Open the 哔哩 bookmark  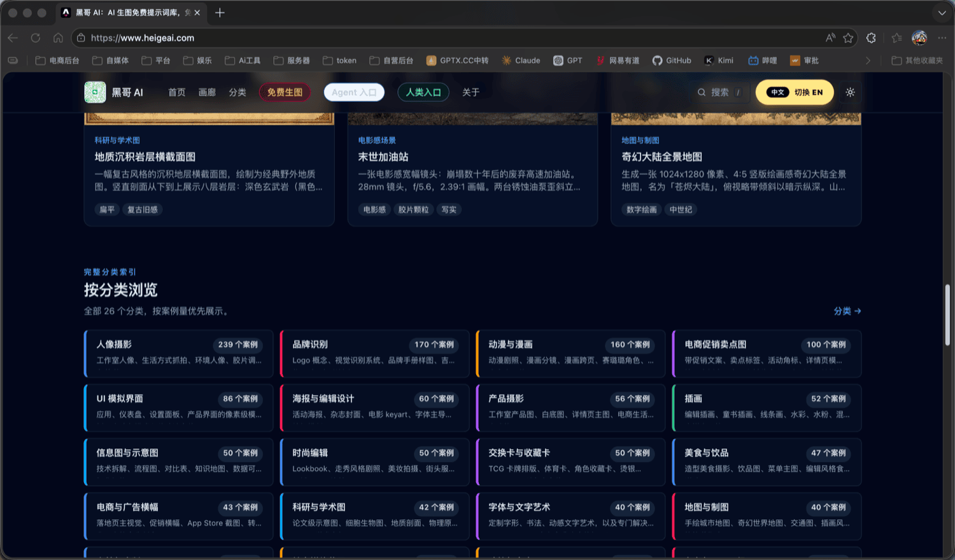click(763, 60)
